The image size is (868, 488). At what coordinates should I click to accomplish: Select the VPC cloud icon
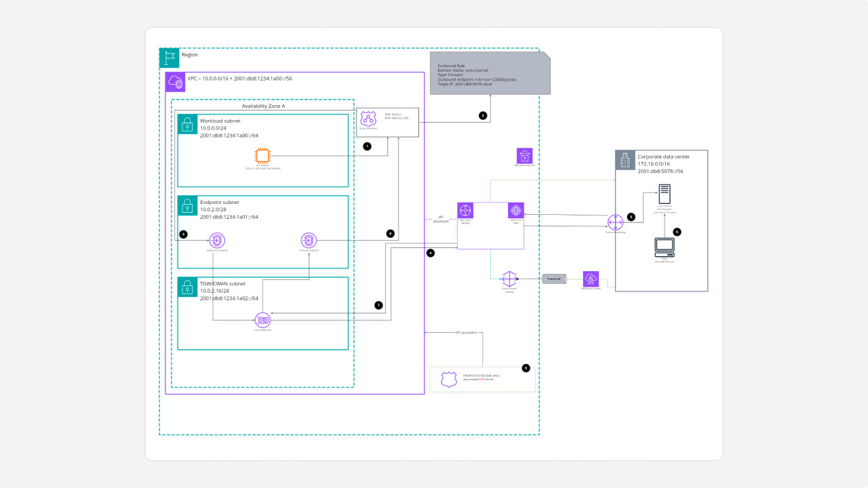click(176, 82)
